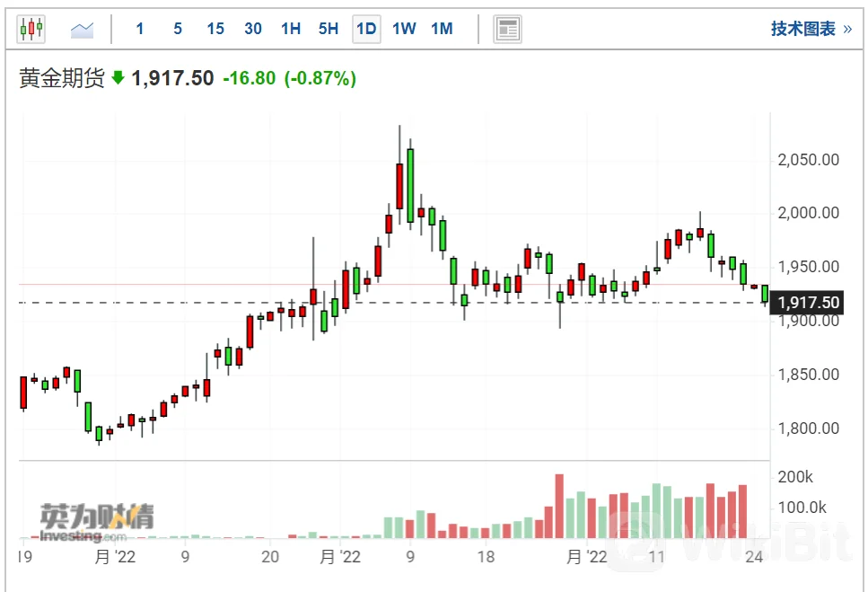Screen dimensions: 868x592
Task: Select the active 1D interval
Action: point(366,29)
